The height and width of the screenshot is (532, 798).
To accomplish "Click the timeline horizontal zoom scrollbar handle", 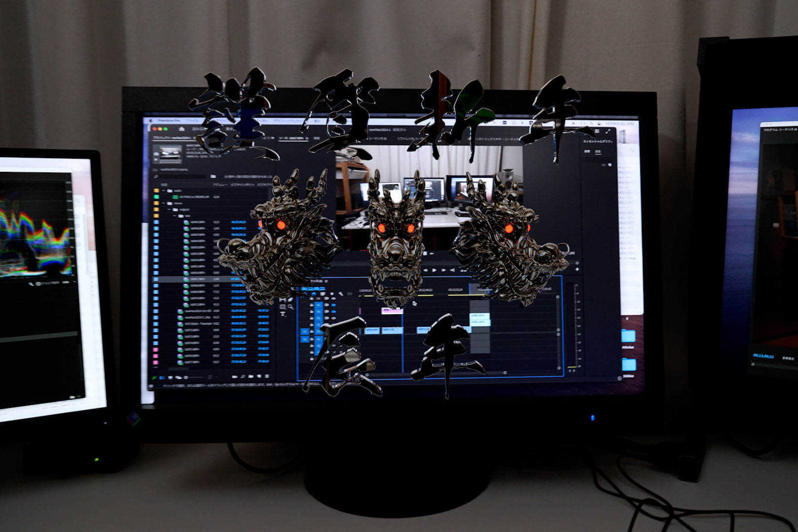I will (x=505, y=373).
